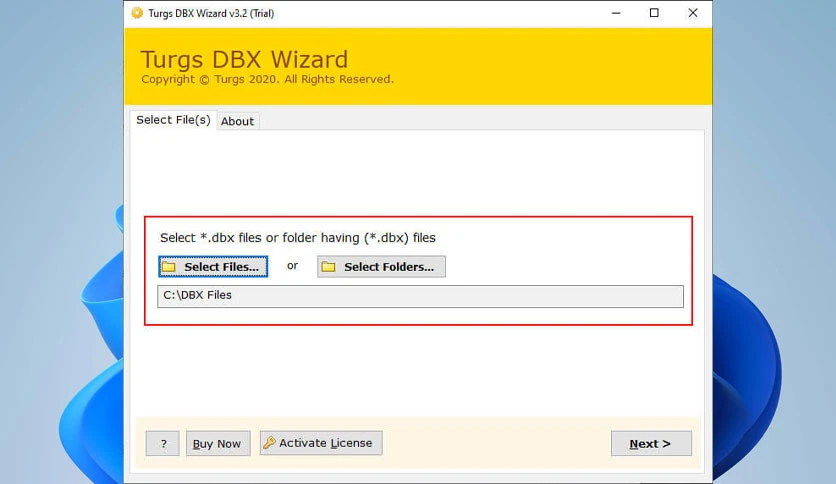
Task: Click the Select Files... button
Action: point(213,267)
